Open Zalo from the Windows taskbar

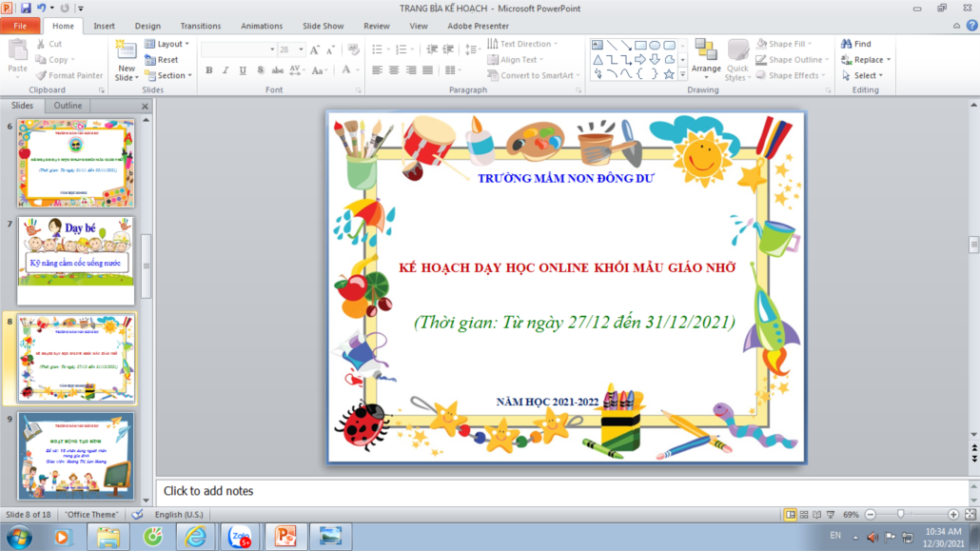[239, 537]
